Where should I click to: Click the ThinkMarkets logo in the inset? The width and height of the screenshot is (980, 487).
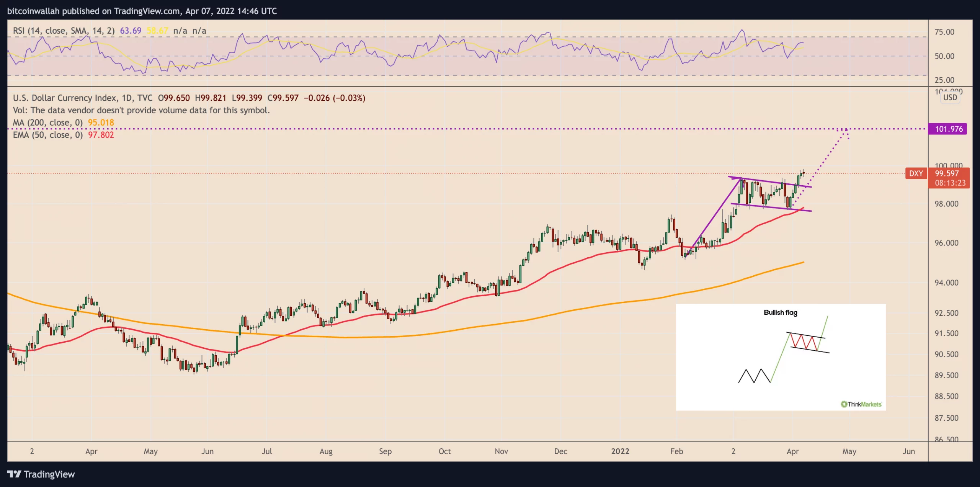click(x=861, y=404)
